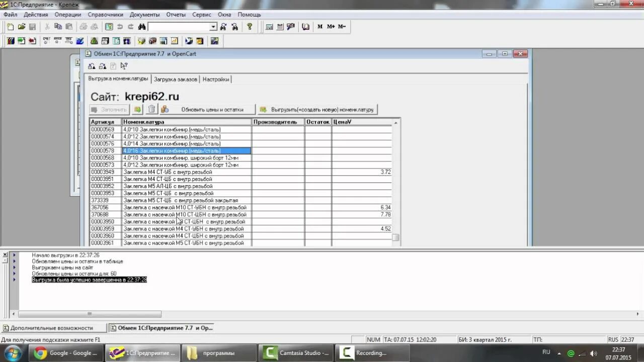Click the Номенклатура column header
Viewport: 644px width, 362px height.
(x=187, y=122)
